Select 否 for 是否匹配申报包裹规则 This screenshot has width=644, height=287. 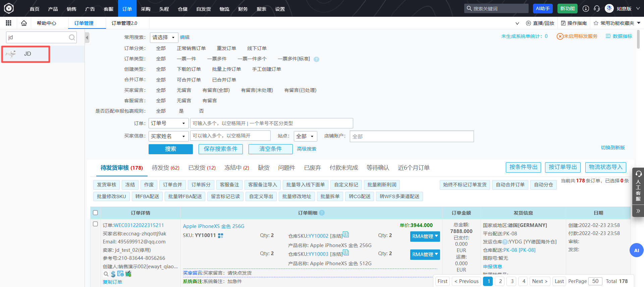(201, 111)
